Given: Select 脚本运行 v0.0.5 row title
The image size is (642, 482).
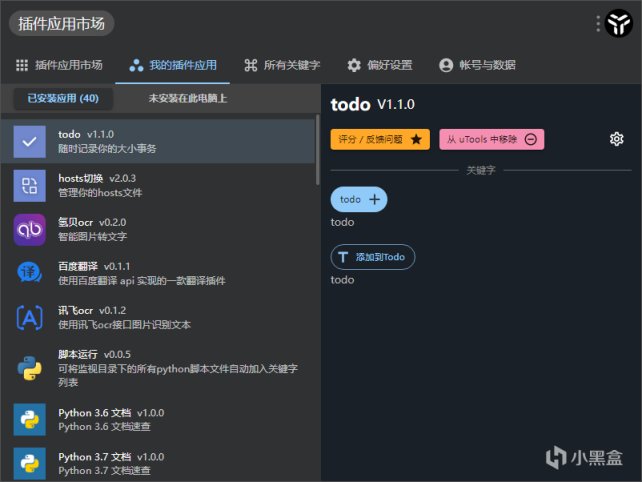Looking at the screenshot, I should coord(94,354).
